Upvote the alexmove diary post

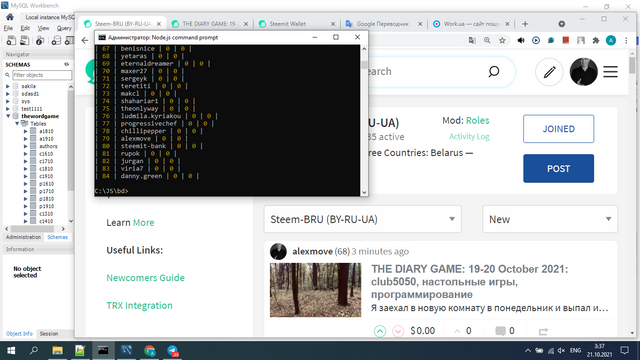tap(380, 331)
